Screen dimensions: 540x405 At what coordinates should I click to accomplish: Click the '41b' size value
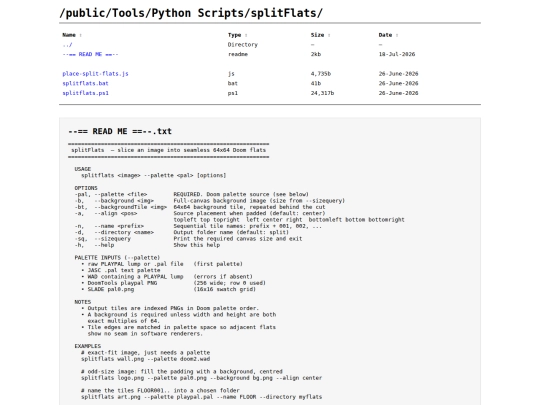pos(315,83)
